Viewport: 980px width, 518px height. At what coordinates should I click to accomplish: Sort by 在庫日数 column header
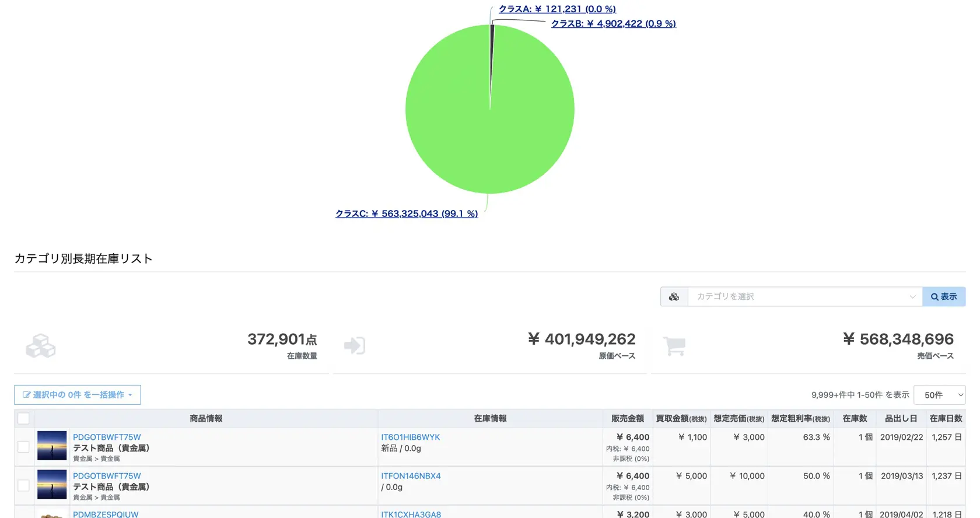point(946,418)
